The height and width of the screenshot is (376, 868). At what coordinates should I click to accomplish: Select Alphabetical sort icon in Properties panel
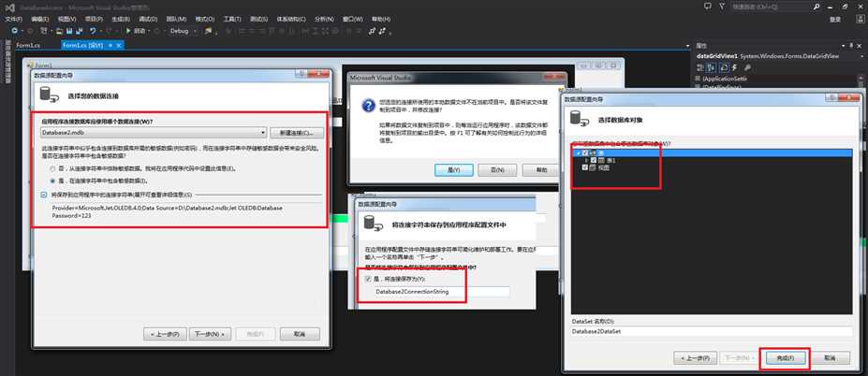click(x=712, y=67)
